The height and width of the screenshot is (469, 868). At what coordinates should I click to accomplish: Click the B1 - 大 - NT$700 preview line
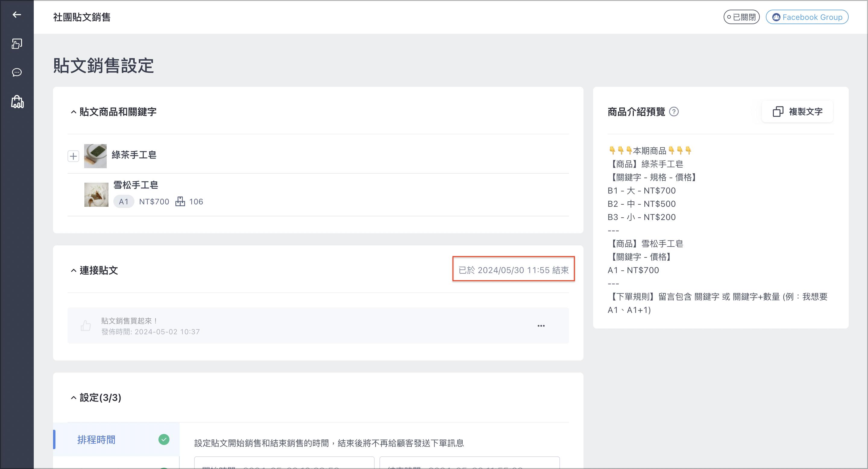pyautogui.click(x=642, y=191)
